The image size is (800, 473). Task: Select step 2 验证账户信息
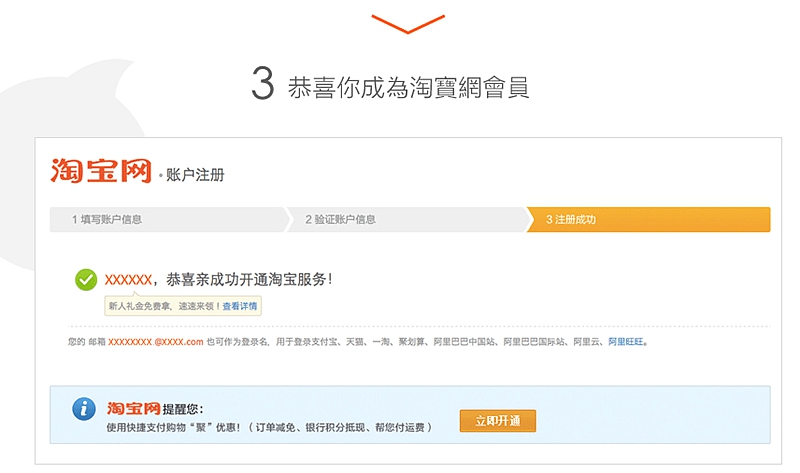click(408, 219)
